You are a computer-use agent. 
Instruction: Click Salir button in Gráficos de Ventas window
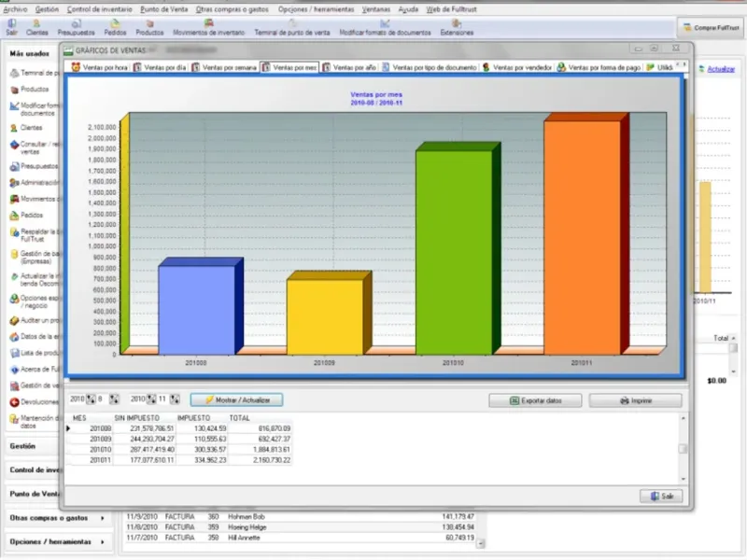(661, 497)
